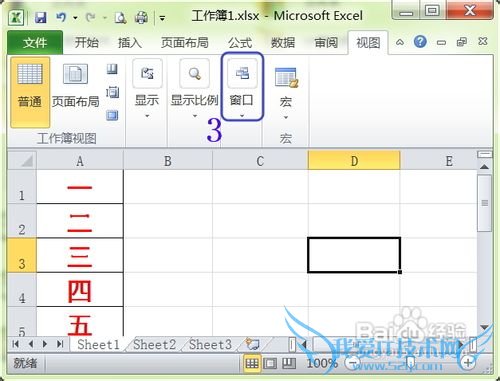
Task: Click cell A5 containing 五
Action: (80, 322)
